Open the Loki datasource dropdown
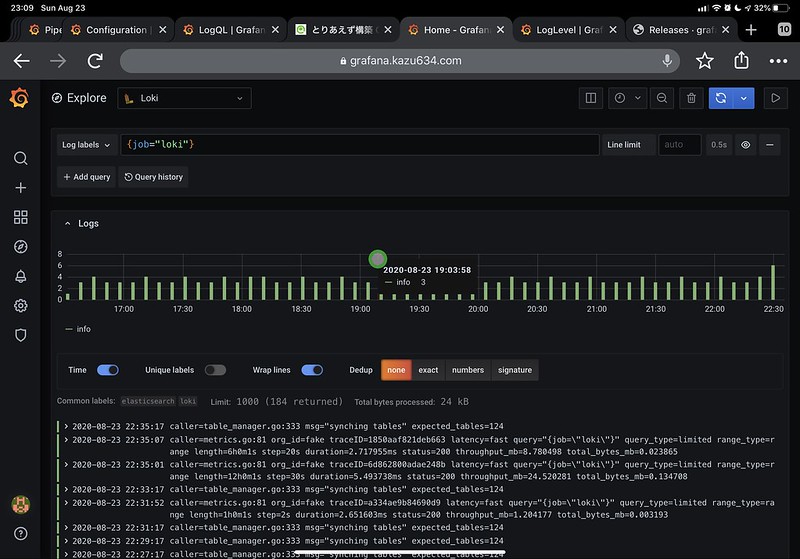800x559 pixels. tap(184, 98)
